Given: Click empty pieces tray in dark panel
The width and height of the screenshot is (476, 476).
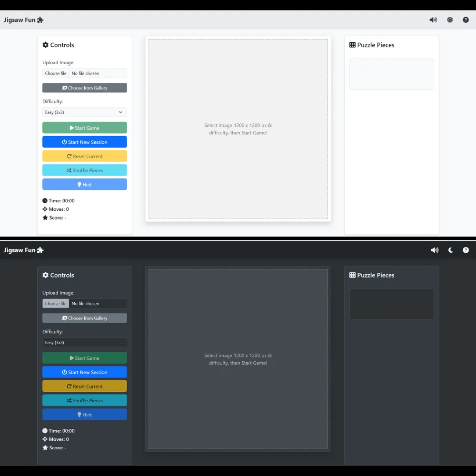Looking at the screenshot, I should tap(392, 304).
